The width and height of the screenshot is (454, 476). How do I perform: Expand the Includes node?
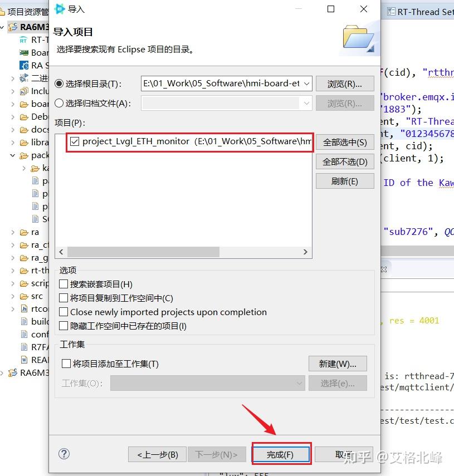pyautogui.click(x=12, y=91)
